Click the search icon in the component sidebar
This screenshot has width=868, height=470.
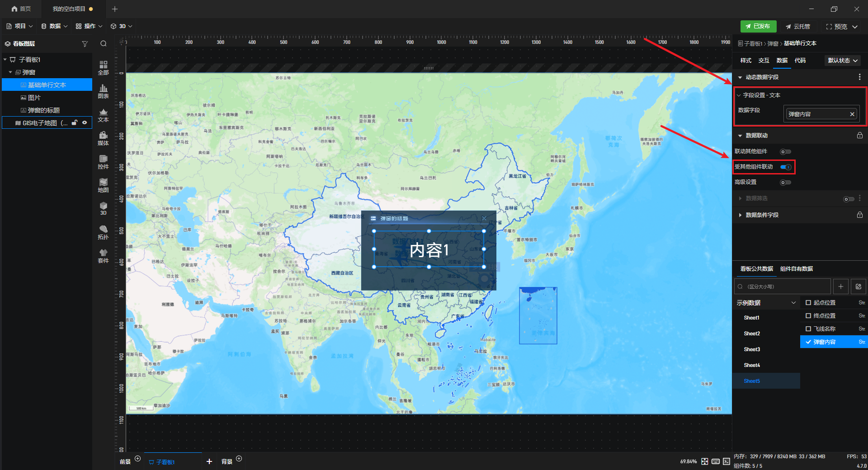point(104,44)
